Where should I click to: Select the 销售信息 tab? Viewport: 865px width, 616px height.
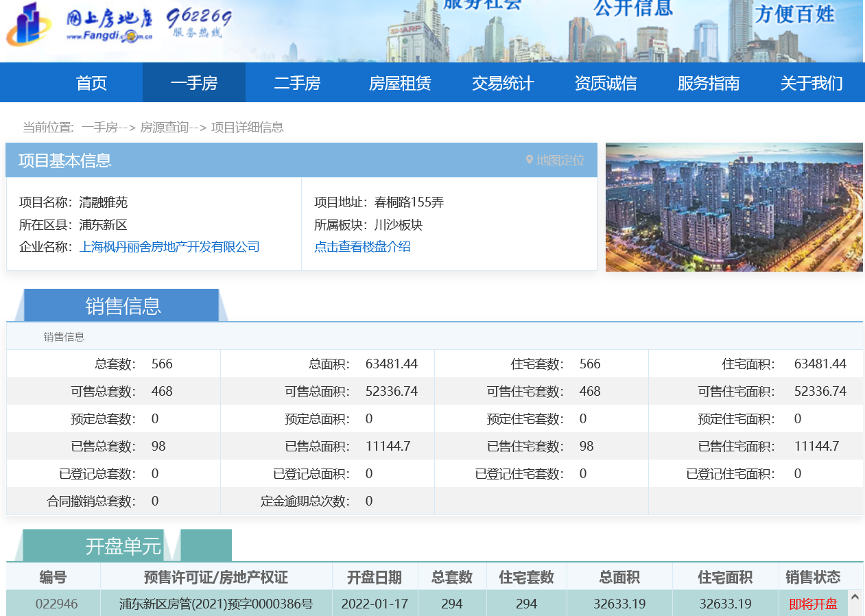[x=123, y=306]
